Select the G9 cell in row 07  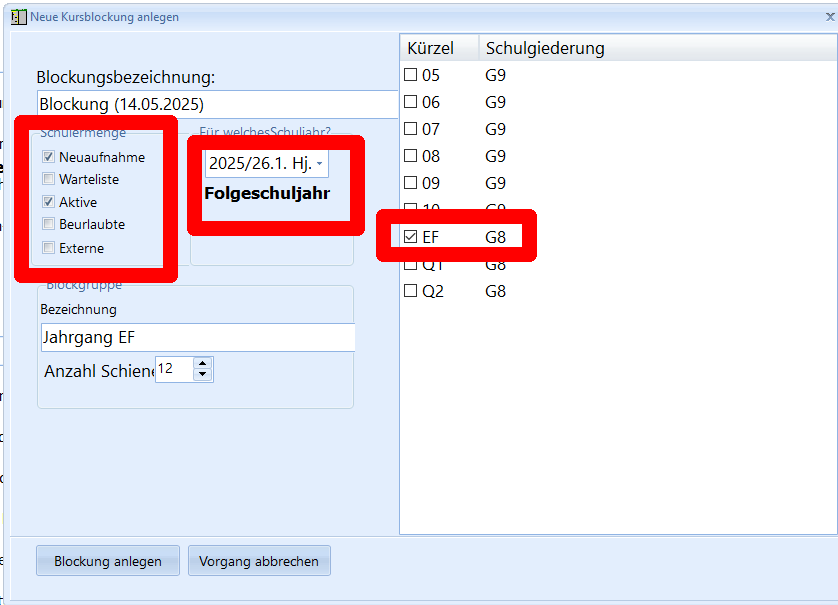pyautogui.click(x=495, y=129)
